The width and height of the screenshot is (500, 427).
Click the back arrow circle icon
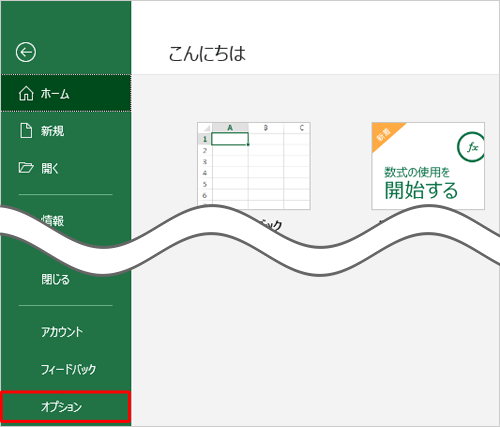26,52
